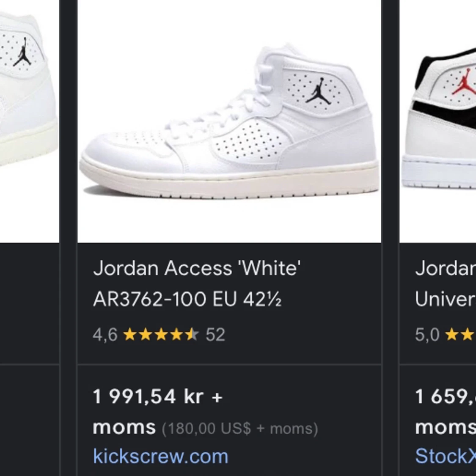Open the kickscrew.com store link
The image size is (476, 476).
click(x=160, y=457)
